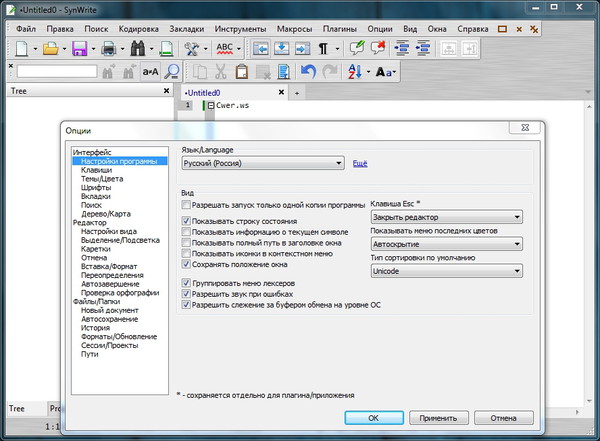Screen dimensions: 600x441
Task: Click the ABC spell check icon
Action: click(225, 48)
